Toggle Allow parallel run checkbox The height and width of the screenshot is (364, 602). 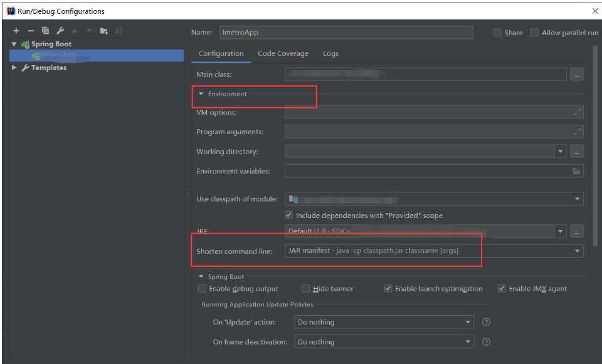click(534, 33)
